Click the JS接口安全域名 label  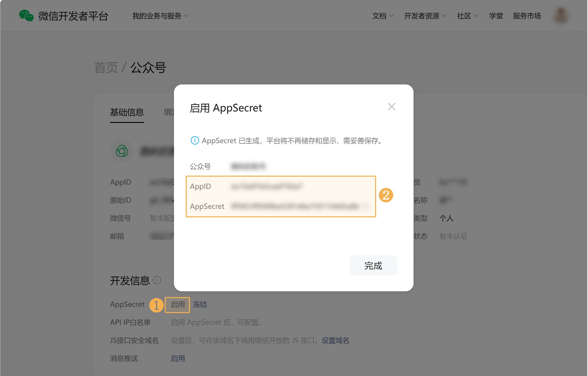[134, 340]
